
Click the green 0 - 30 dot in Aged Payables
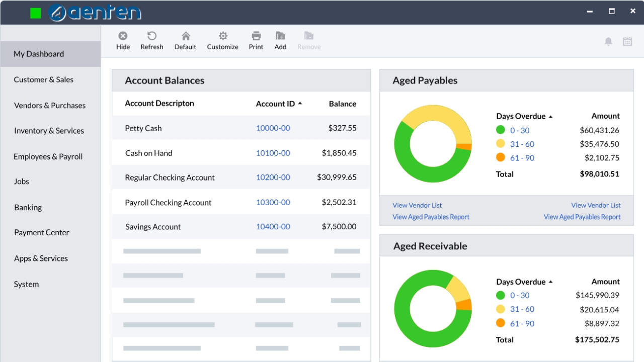[x=501, y=130]
